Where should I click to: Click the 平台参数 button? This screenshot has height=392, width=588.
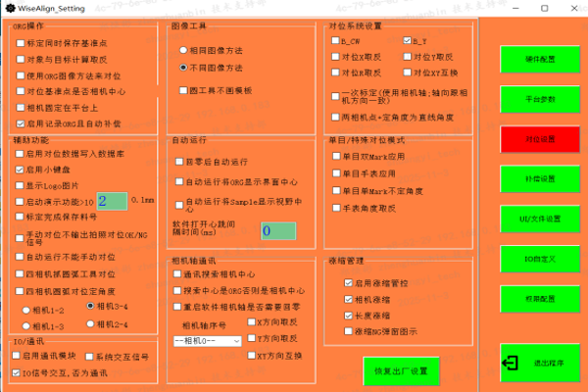[540, 98]
